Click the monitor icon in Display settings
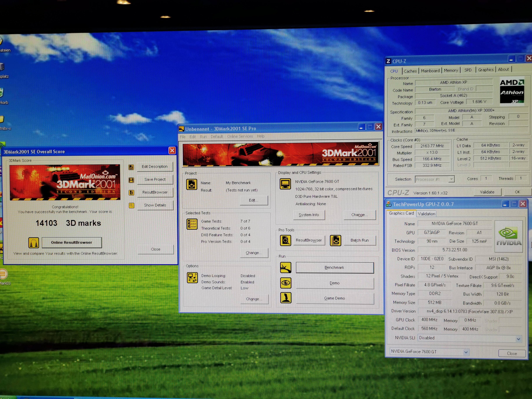Image resolution: width=532 pixels, height=399 pixels. (285, 184)
